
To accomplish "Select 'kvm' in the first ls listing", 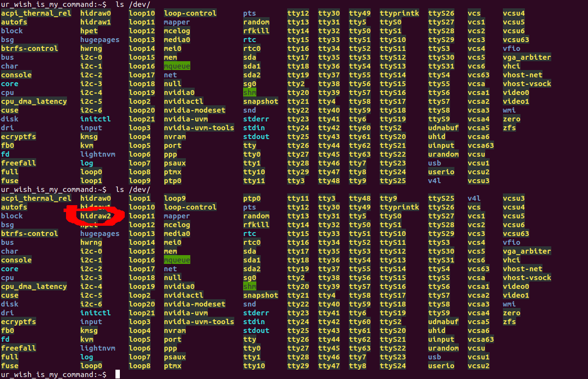I will 87,145.
